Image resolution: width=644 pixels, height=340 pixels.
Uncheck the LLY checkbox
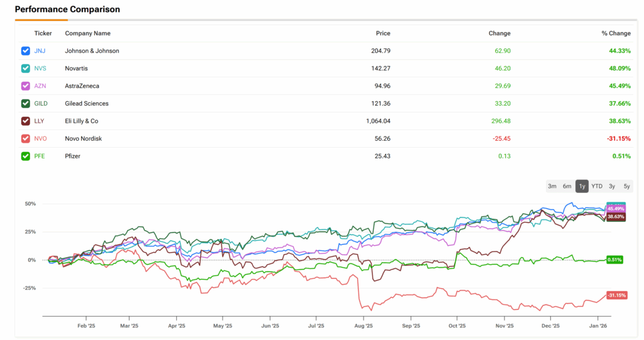point(25,121)
